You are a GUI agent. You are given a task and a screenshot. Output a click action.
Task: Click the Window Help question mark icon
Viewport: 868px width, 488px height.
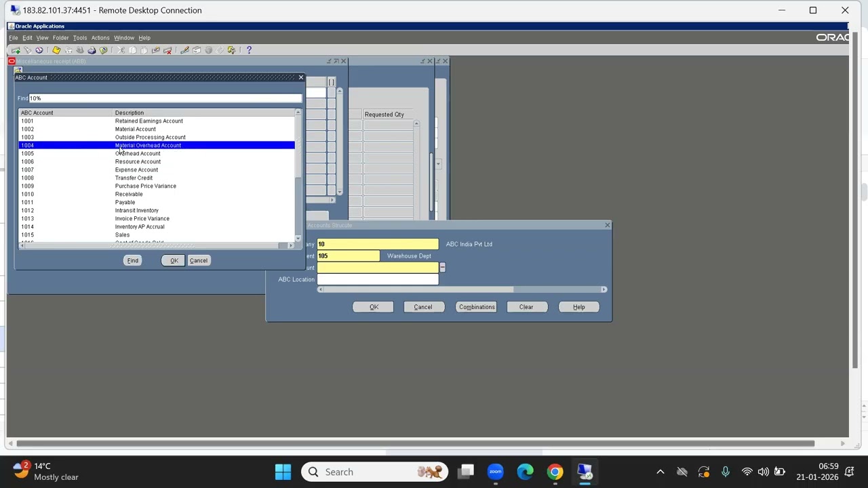(249, 50)
